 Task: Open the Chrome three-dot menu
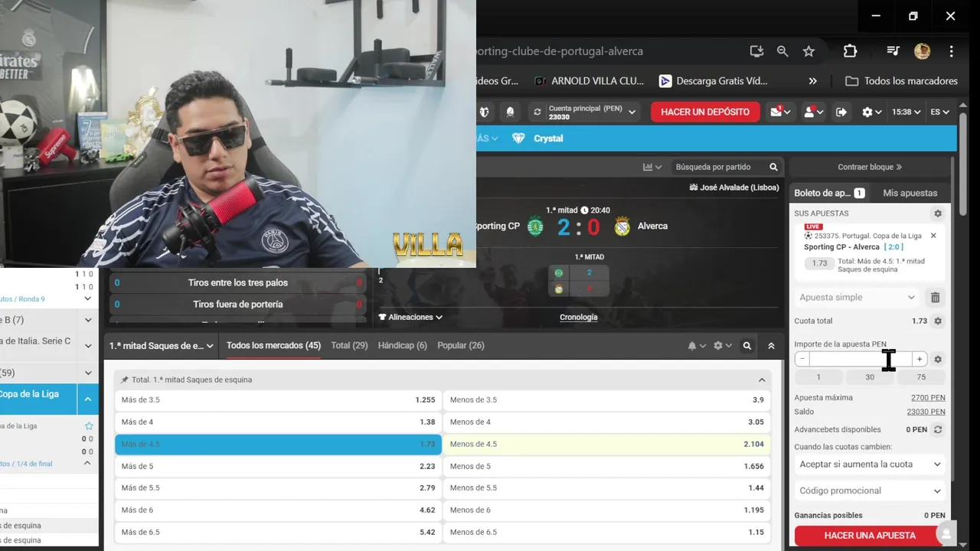click(x=951, y=51)
